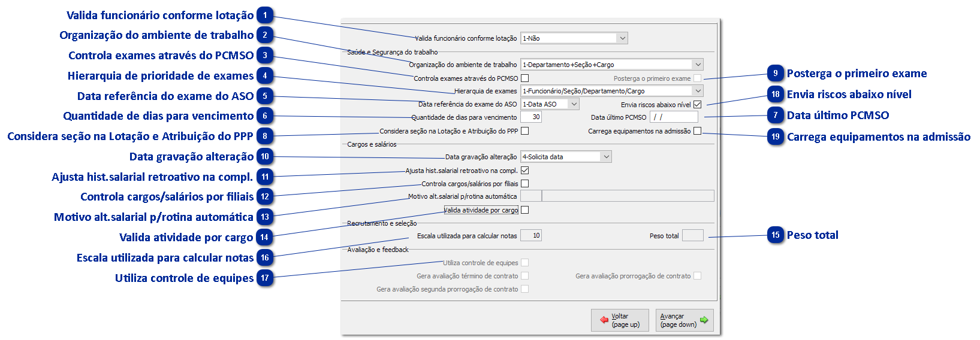Click 'Avaliação e feedback' section label
The height and width of the screenshot is (340, 980).
coord(378,250)
